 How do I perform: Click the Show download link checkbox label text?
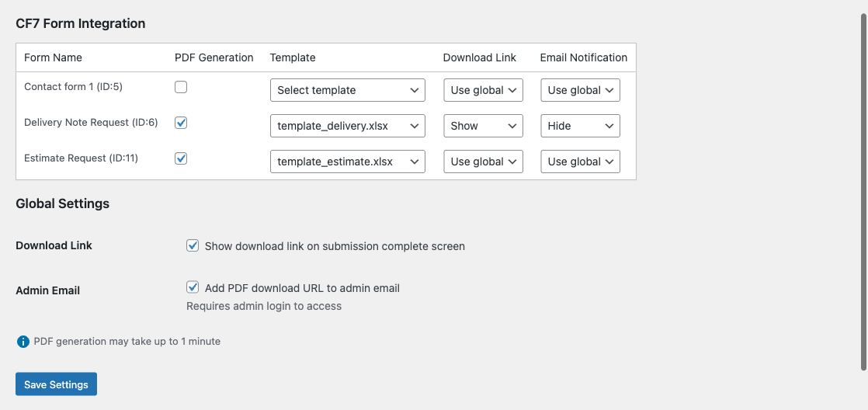point(335,246)
